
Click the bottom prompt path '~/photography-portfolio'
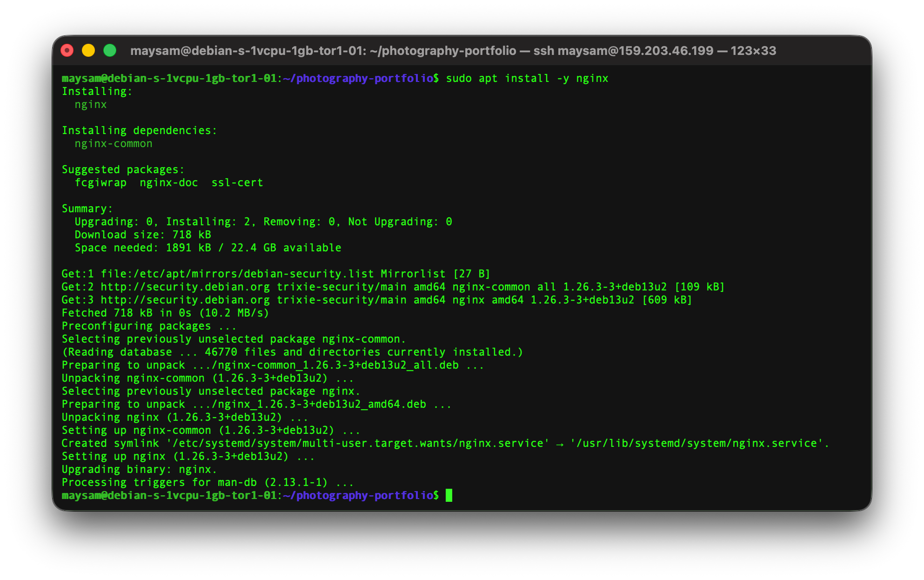point(358,495)
